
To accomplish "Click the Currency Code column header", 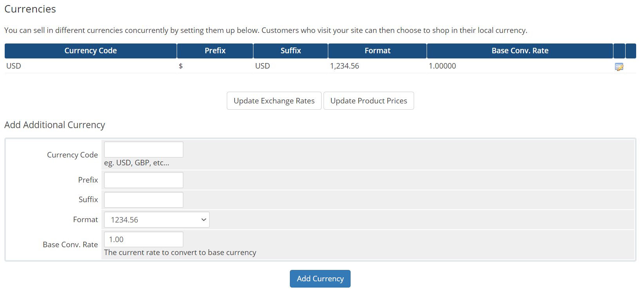I will coord(90,51).
